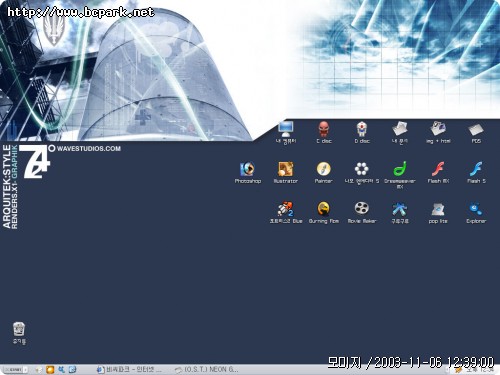Image resolution: width=500 pixels, height=375 pixels.
Task: Launch the Movie Maker film reel icon
Action: 362,212
